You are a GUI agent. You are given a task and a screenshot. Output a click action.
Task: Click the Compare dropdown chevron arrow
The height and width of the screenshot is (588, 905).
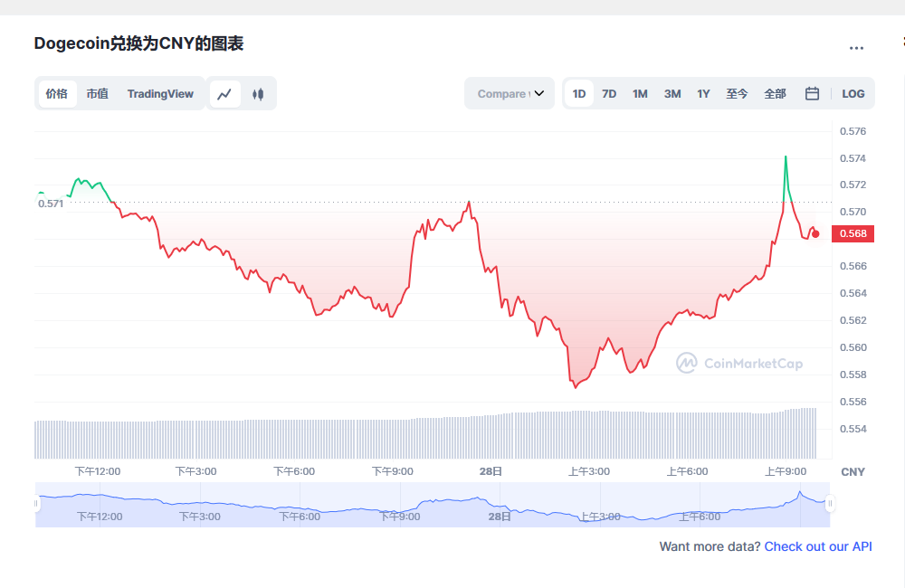pyautogui.click(x=540, y=93)
